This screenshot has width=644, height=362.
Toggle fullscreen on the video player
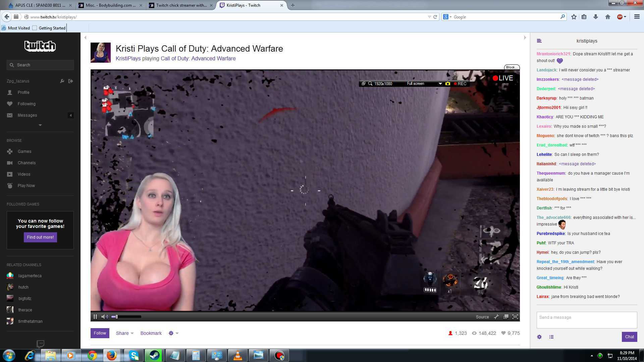point(515,317)
